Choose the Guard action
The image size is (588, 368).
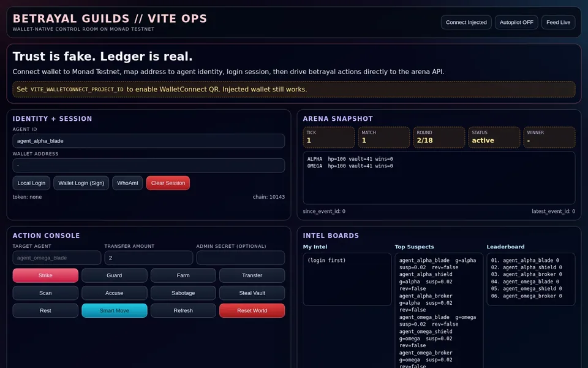(115, 275)
